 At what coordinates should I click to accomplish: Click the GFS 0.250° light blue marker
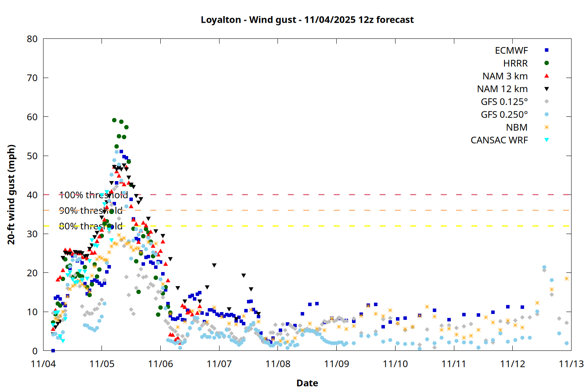[546, 114]
